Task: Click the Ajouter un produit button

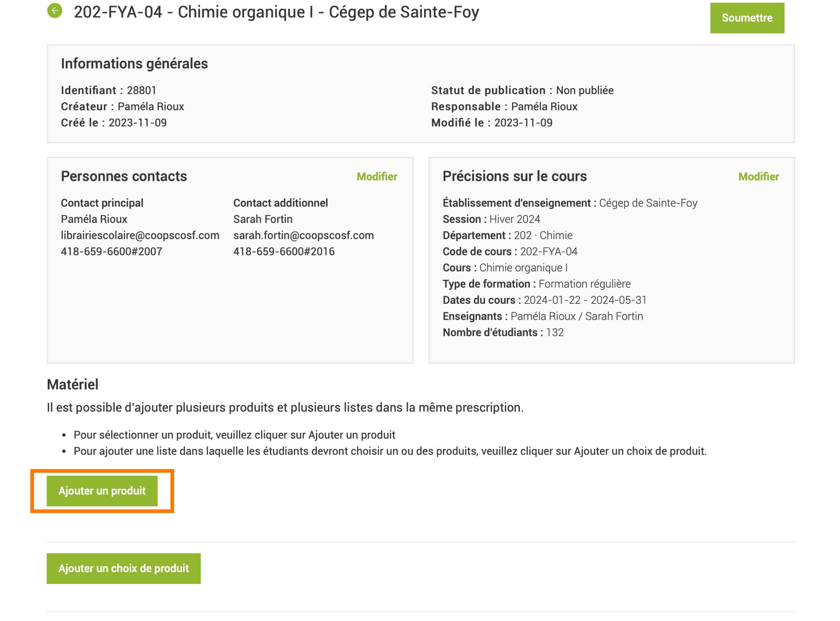Action: tap(102, 491)
